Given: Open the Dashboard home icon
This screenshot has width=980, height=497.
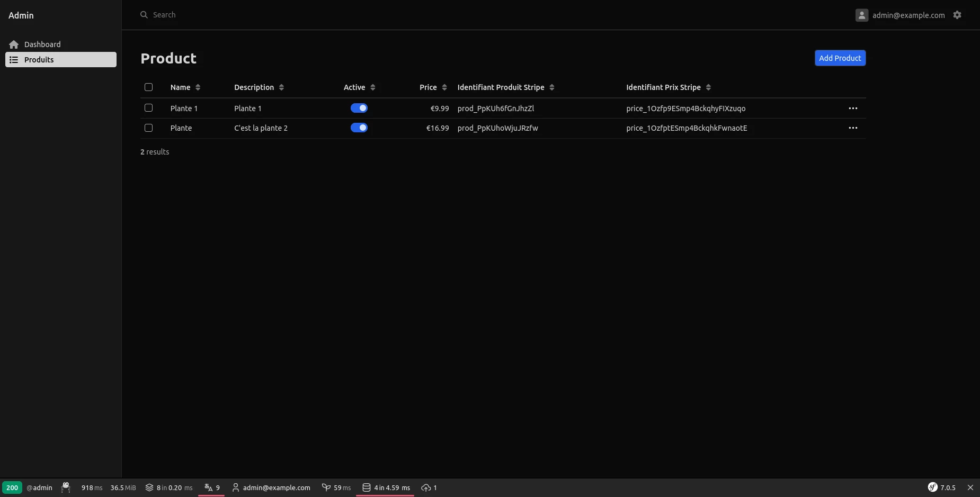Looking at the screenshot, I should 14,44.
